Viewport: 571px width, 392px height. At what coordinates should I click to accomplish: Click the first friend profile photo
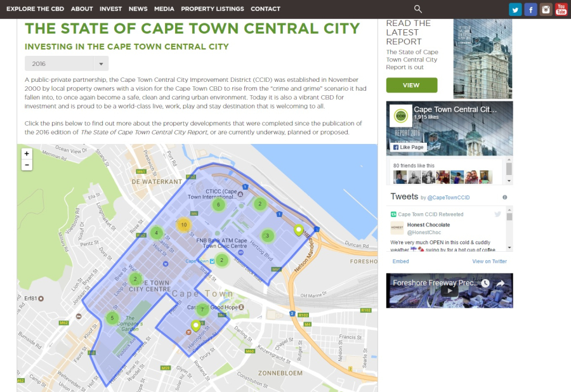pyautogui.click(x=400, y=177)
